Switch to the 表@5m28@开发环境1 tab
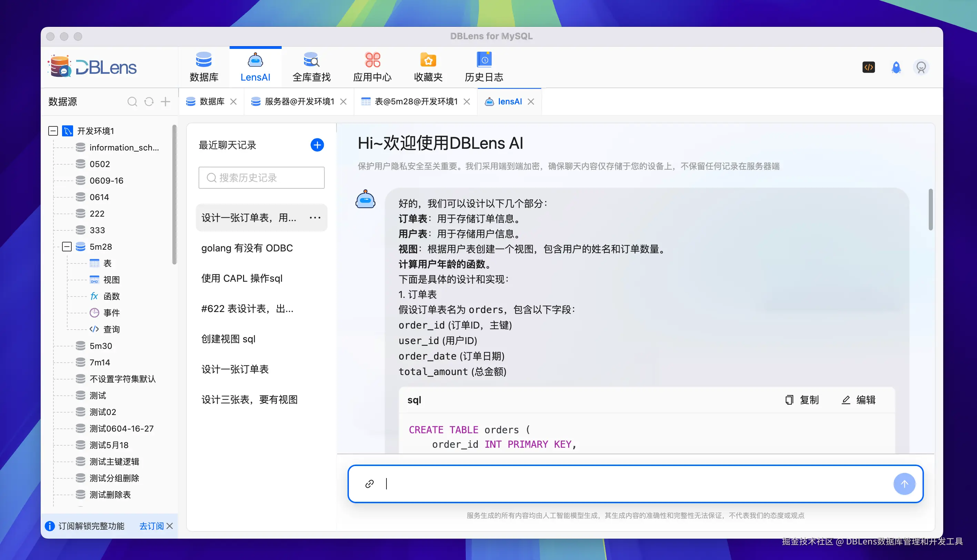This screenshot has height=560, width=977. click(416, 102)
